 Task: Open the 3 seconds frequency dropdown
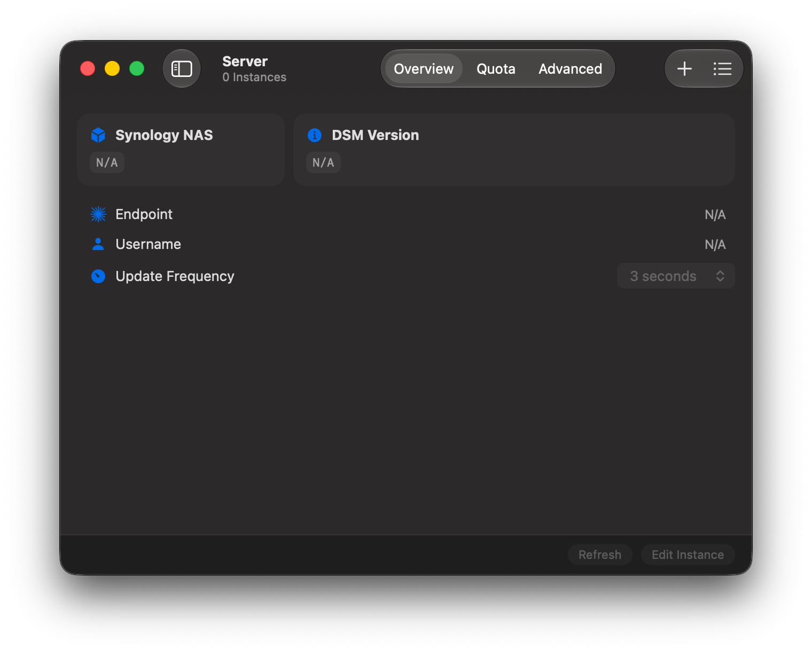pos(676,276)
